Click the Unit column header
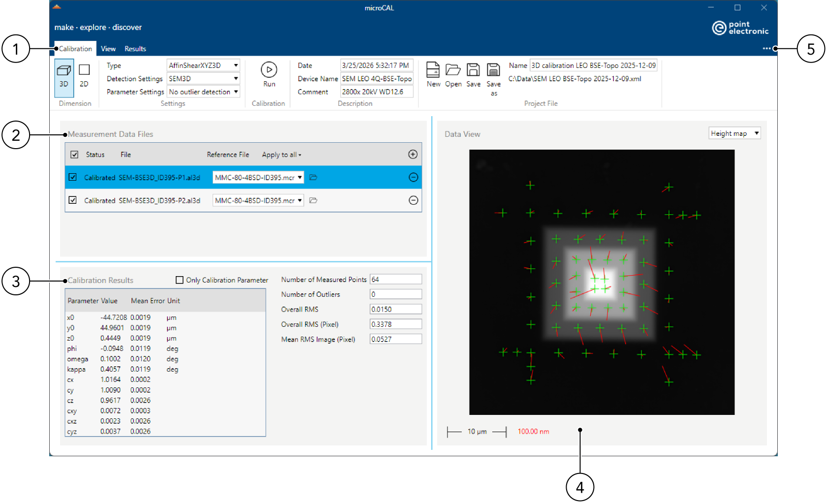827x504 pixels. (x=174, y=301)
